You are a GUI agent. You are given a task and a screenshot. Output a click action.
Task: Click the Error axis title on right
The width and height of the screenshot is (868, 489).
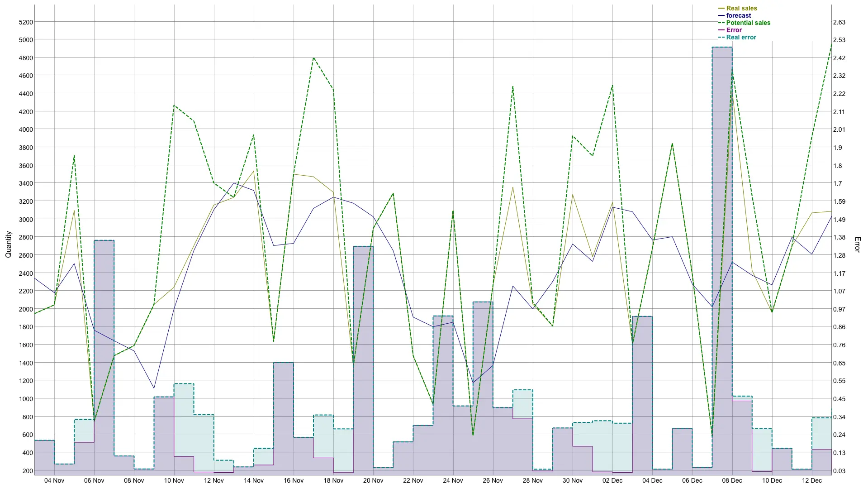857,244
